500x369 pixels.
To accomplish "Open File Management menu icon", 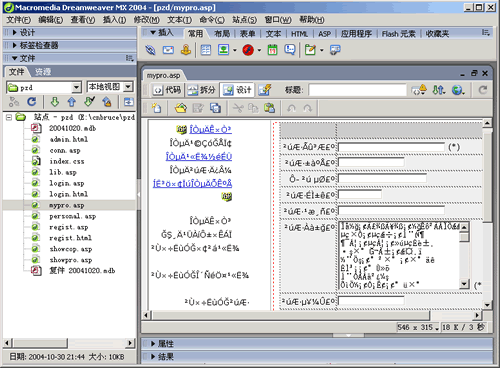I will [439, 90].
